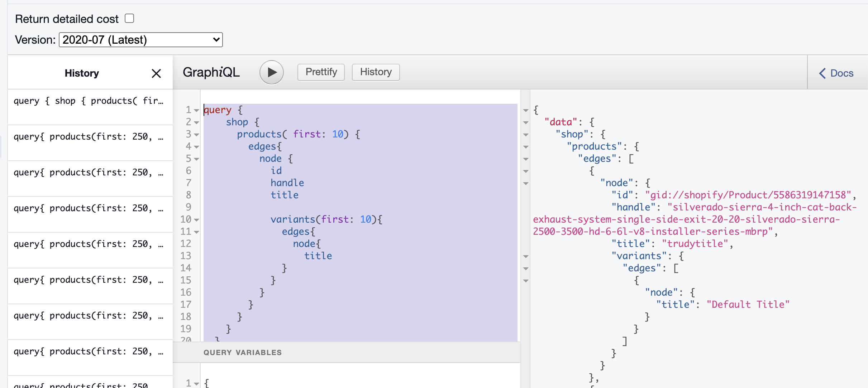The image size is (868, 388).
Task: Select the History tab in GraphiQL
Action: [376, 72]
